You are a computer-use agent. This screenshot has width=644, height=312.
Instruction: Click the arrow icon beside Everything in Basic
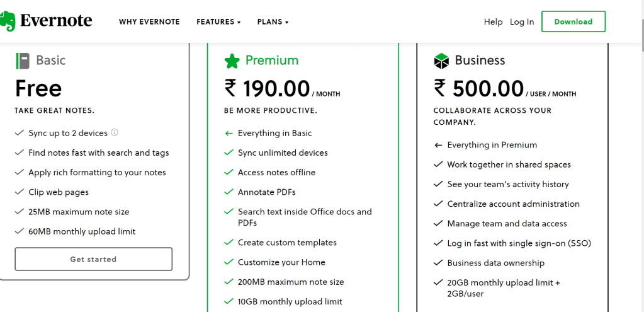229,133
